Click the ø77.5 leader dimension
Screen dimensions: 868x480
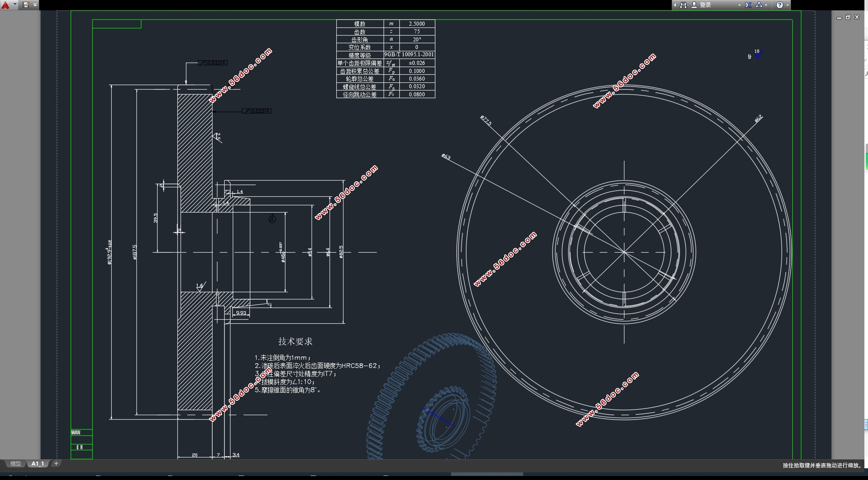click(x=486, y=120)
